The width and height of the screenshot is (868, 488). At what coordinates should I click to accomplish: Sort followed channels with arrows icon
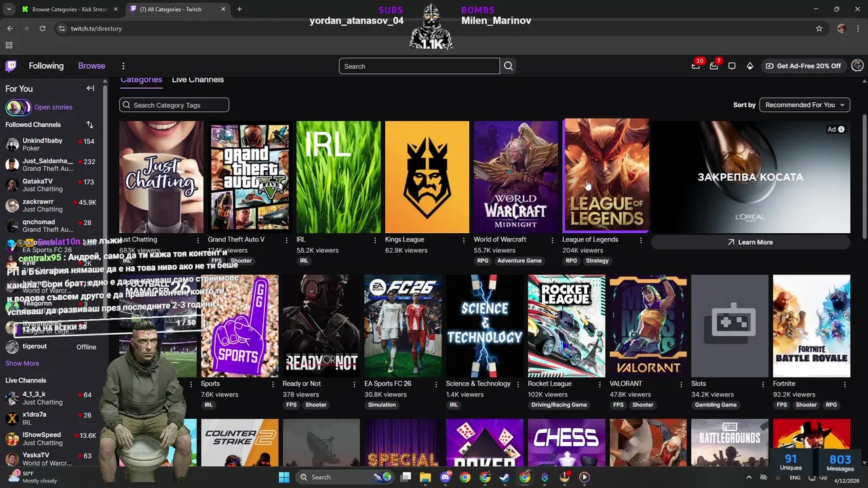(x=90, y=125)
